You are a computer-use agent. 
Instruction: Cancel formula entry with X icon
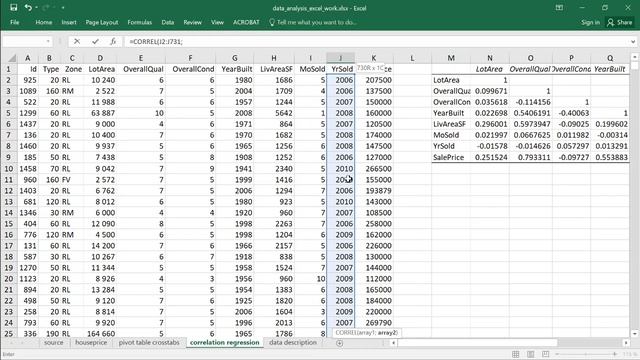(77, 41)
